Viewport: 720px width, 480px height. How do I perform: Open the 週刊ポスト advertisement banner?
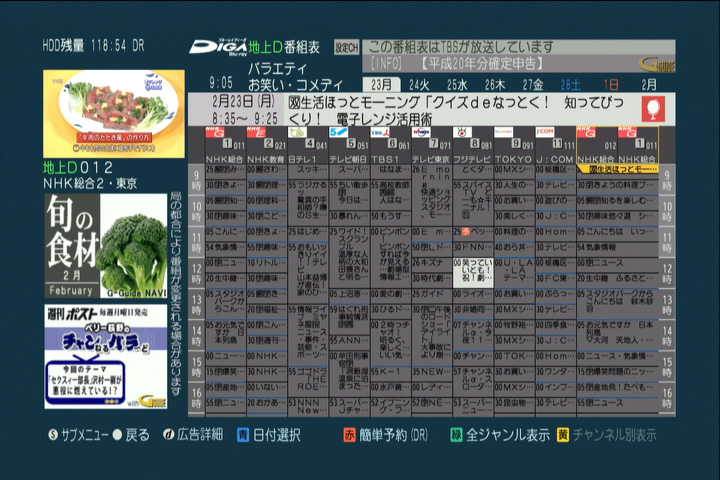pos(106,356)
